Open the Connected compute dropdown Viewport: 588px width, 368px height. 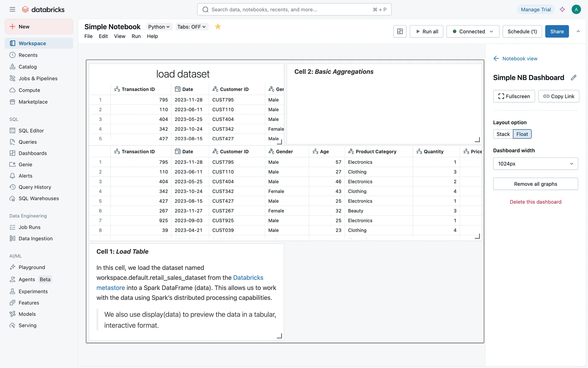473,32
